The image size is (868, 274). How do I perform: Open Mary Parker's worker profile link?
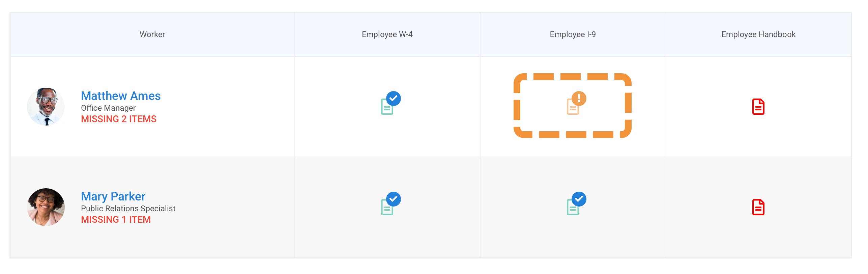point(113,196)
